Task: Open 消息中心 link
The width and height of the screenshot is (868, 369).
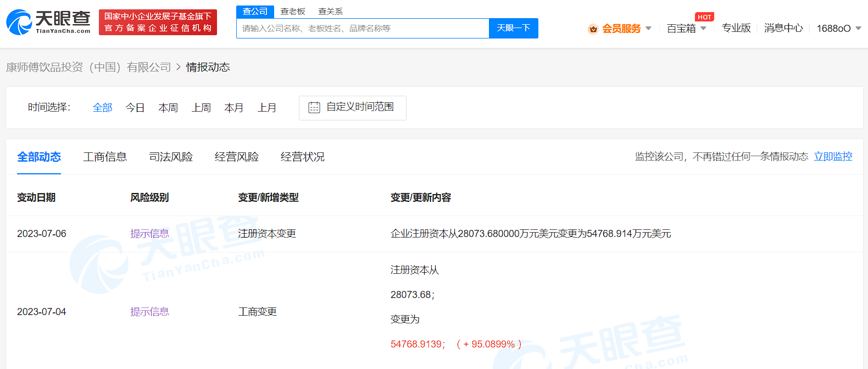Action: (783, 28)
